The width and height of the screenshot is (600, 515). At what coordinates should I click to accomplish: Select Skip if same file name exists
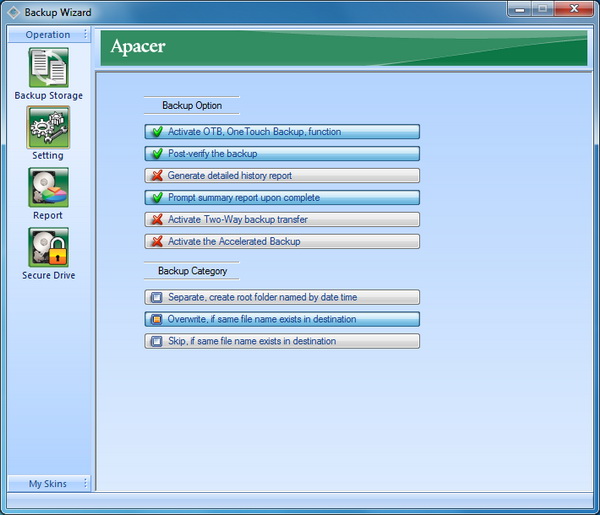pos(282,341)
